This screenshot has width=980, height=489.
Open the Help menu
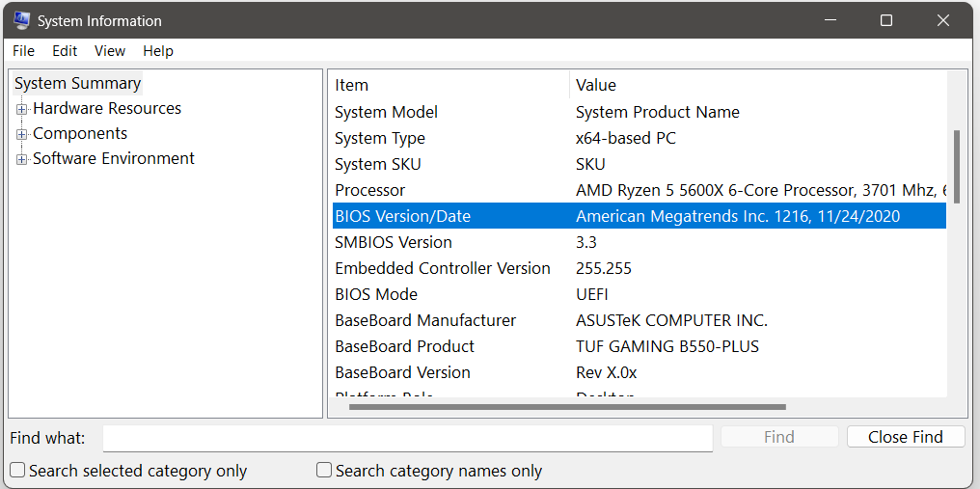[x=158, y=51]
